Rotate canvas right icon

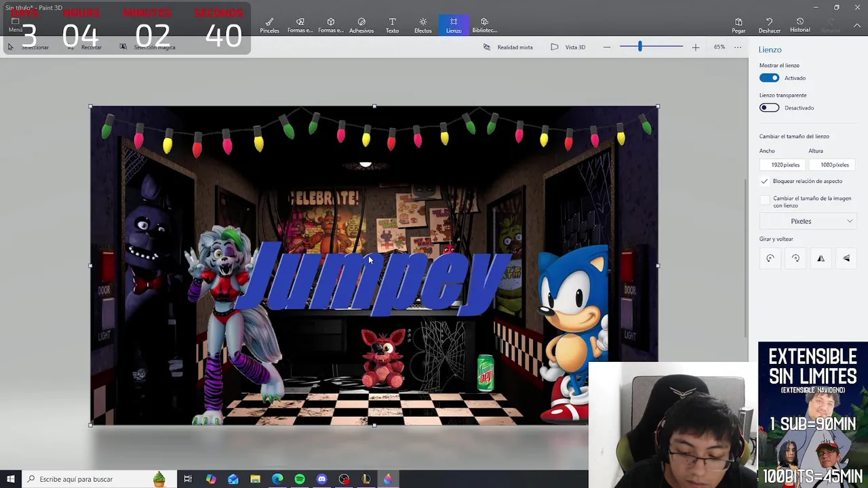tap(795, 258)
